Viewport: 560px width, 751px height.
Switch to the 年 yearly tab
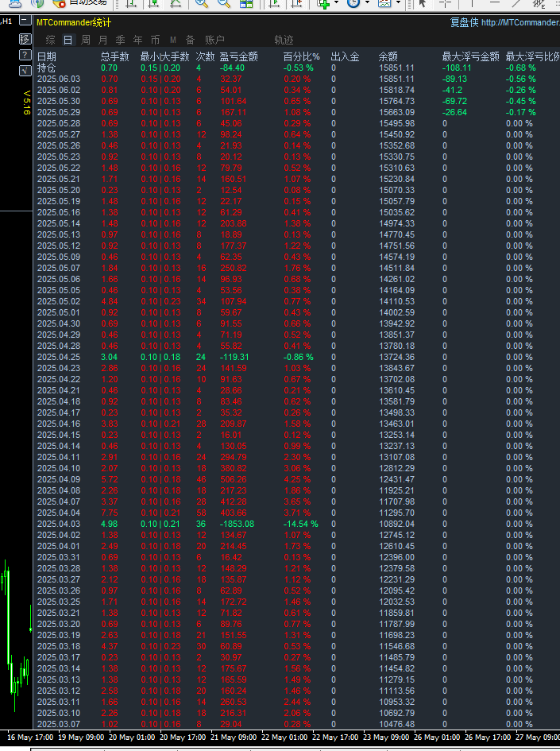pyautogui.click(x=138, y=41)
